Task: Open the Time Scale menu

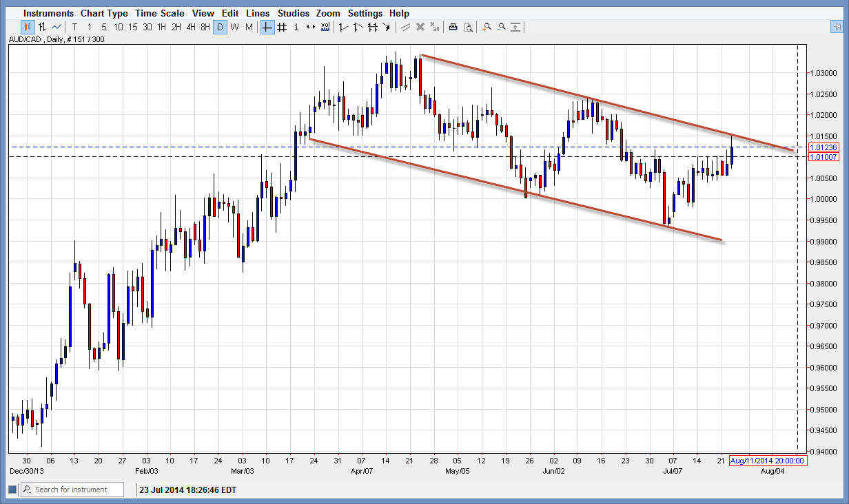Action: point(160,12)
